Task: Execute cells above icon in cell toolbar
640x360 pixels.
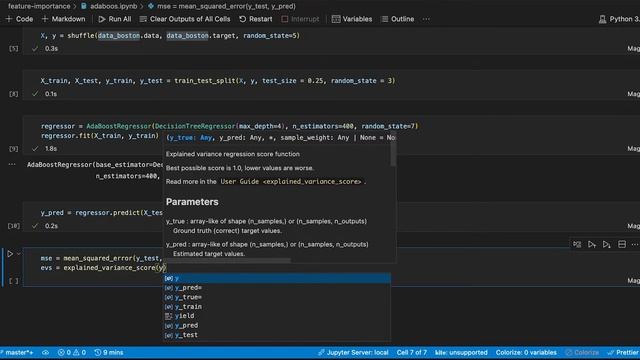Action: [x=592, y=244]
